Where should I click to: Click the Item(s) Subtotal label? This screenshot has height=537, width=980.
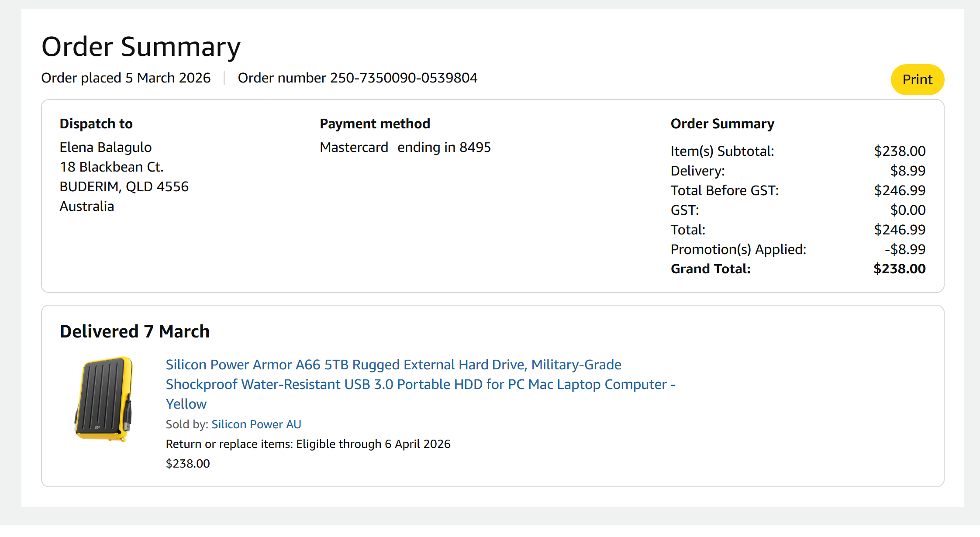(722, 151)
